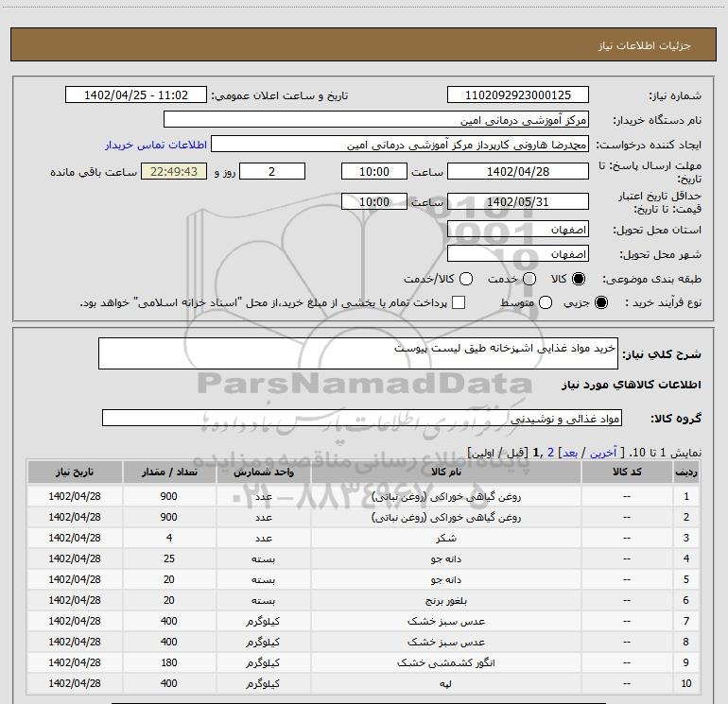Click the unit کیلوگرم in the لپه row
The height and width of the screenshot is (704, 728).
click(263, 683)
